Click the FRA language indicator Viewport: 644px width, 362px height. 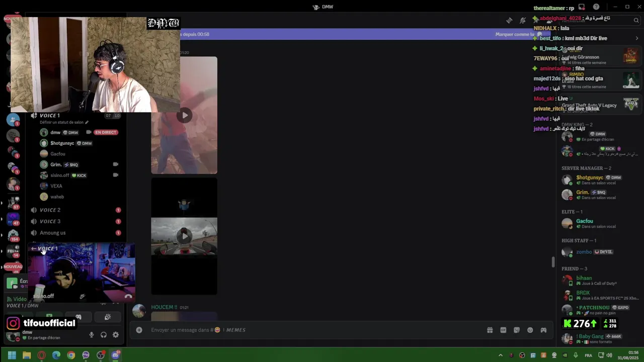click(588, 355)
